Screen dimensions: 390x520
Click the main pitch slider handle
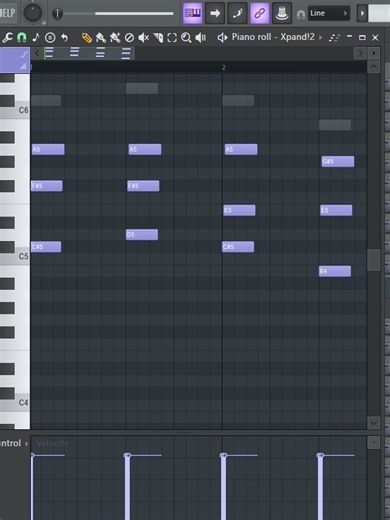point(57,14)
